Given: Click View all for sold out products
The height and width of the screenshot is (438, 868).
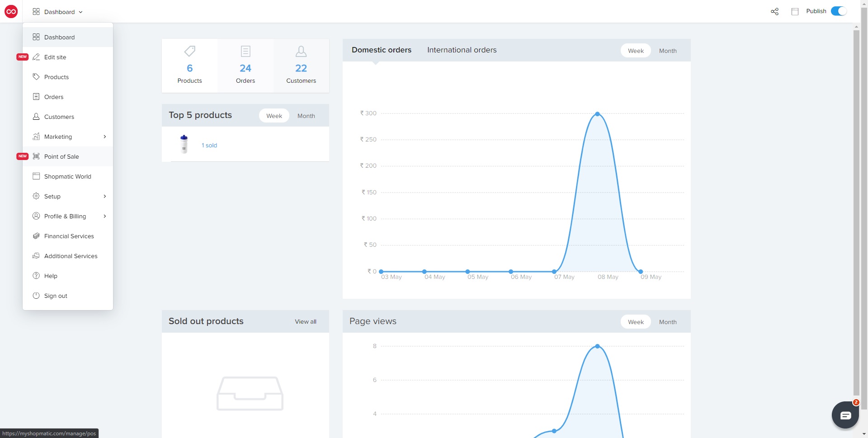Looking at the screenshot, I should (306, 322).
